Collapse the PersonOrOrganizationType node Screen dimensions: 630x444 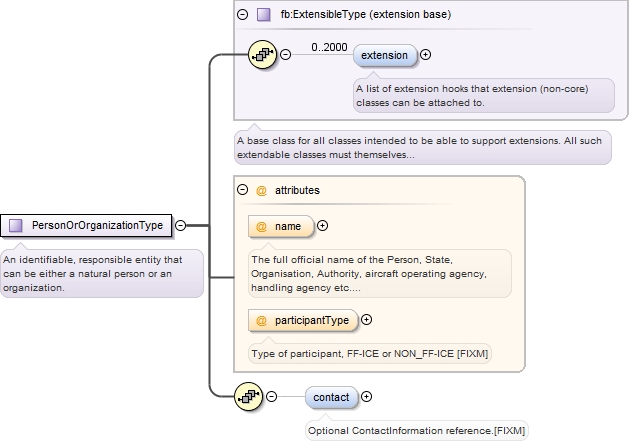181,225
